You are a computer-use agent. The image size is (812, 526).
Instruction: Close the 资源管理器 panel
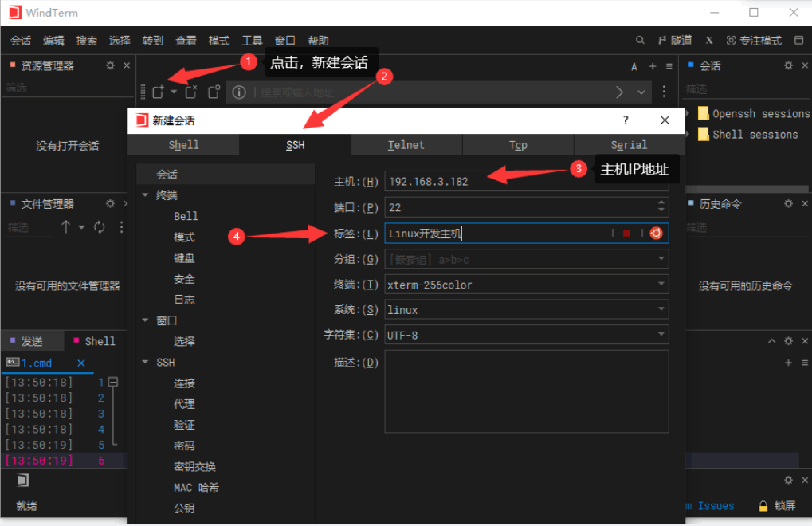click(127, 65)
